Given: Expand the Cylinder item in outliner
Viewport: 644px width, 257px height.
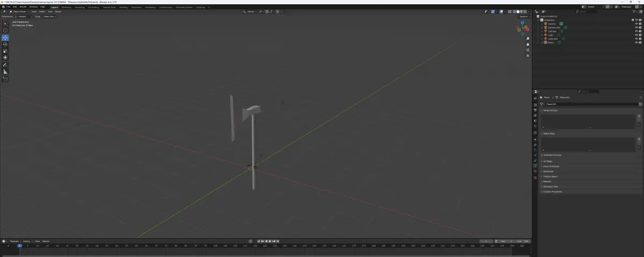Looking at the screenshot, I should [x=542, y=31].
